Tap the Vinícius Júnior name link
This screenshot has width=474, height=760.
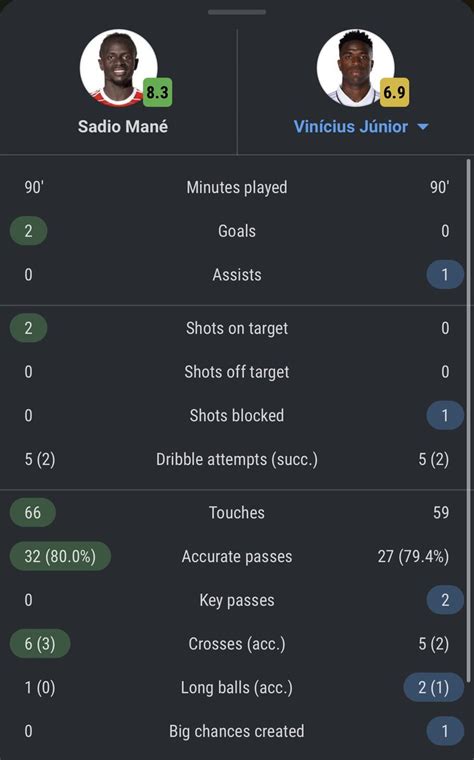click(350, 127)
